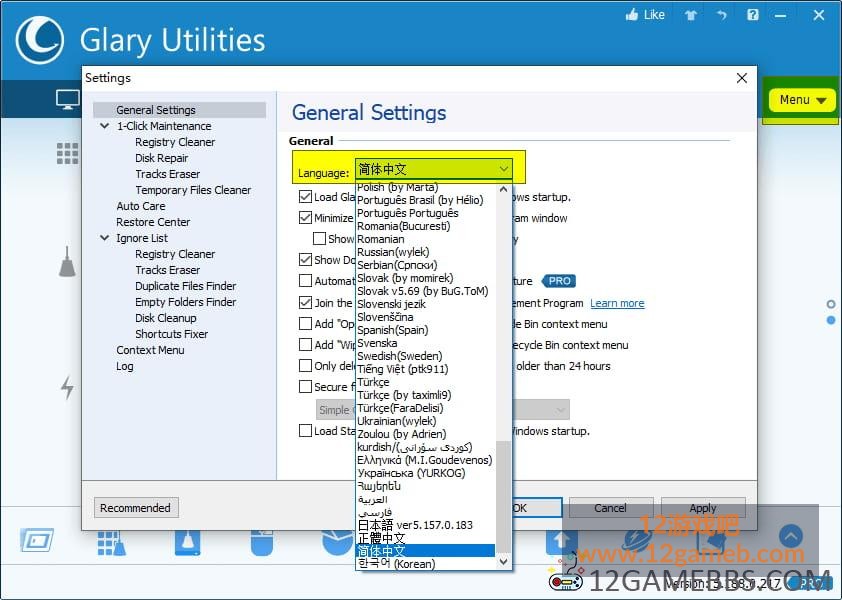The image size is (842, 600).
Task: Open the help question mark icon
Action: (x=753, y=15)
